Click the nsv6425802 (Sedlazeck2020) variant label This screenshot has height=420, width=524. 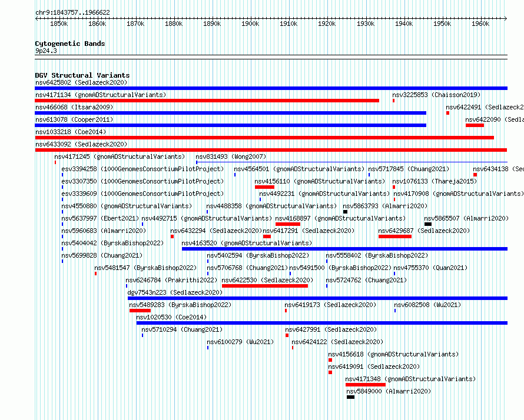[x=81, y=82]
